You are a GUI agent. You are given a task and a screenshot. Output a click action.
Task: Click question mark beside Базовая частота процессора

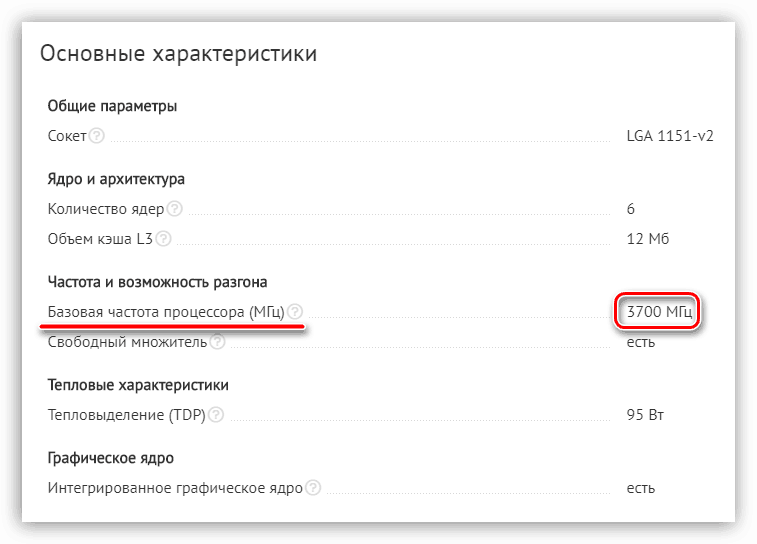[294, 312]
